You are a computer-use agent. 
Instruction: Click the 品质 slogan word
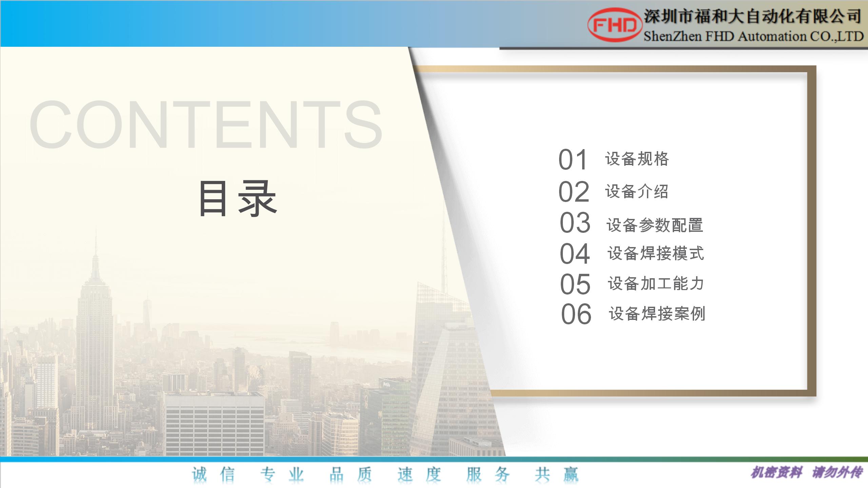tap(351, 474)
